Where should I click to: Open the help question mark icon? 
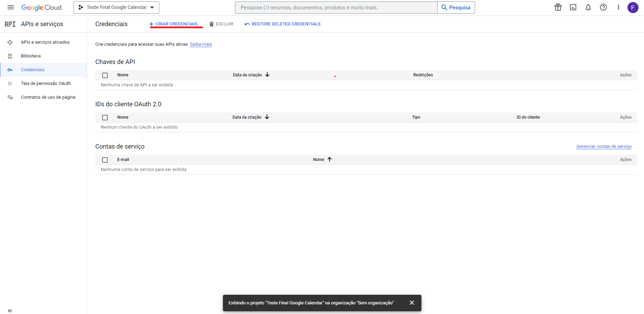point(603,7)
